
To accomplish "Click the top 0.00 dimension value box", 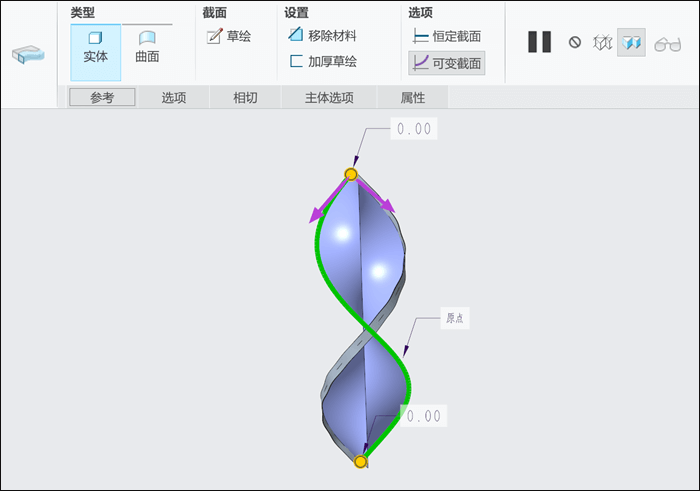I will pyautogui.click(x=414, y=129).
